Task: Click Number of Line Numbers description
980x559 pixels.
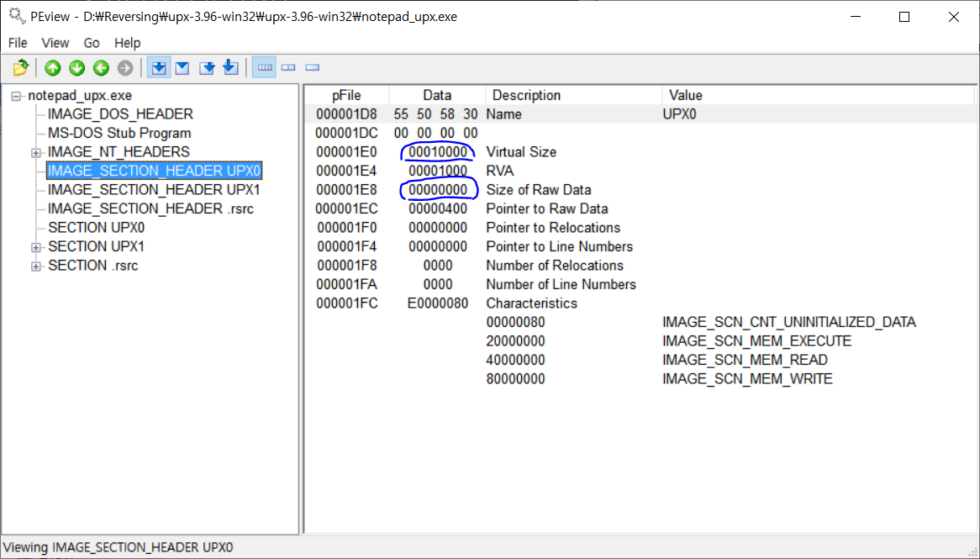Action: (x=561, y=284)
